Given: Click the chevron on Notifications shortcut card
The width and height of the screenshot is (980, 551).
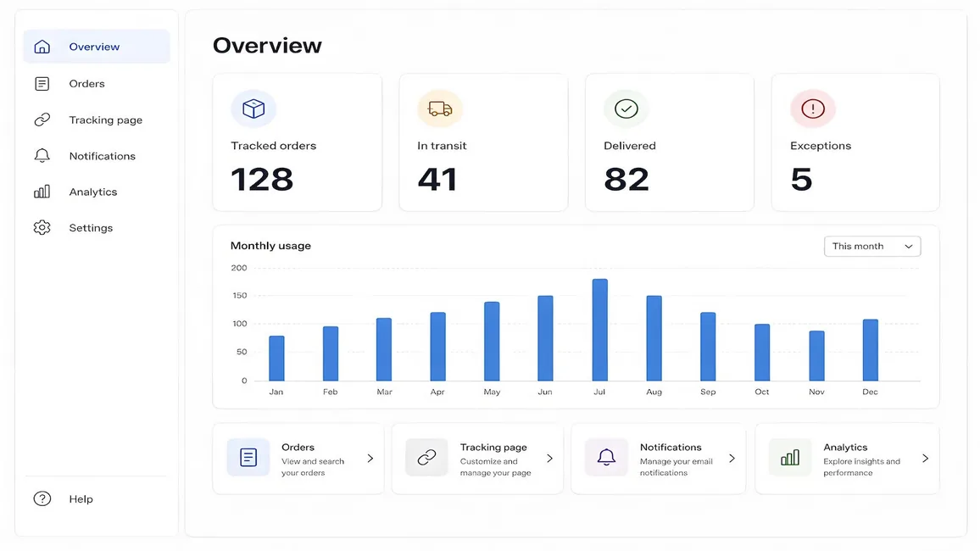Looking at the screenshot, I should click(x=732, y=459).
